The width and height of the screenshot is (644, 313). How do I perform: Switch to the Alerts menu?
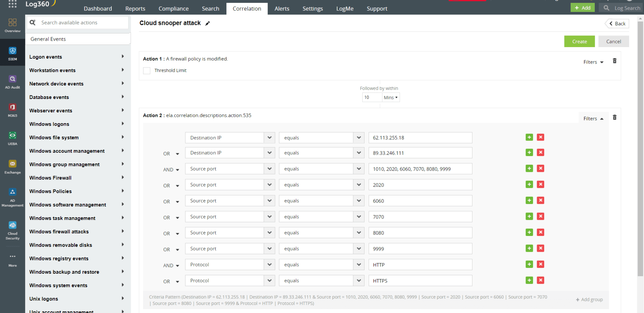tap(282, 9)
